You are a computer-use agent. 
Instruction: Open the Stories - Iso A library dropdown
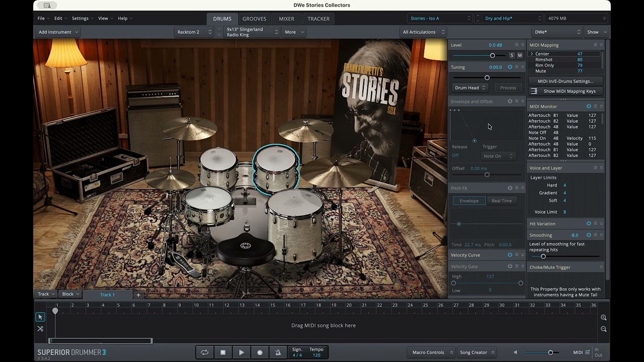tap(440, 18)
